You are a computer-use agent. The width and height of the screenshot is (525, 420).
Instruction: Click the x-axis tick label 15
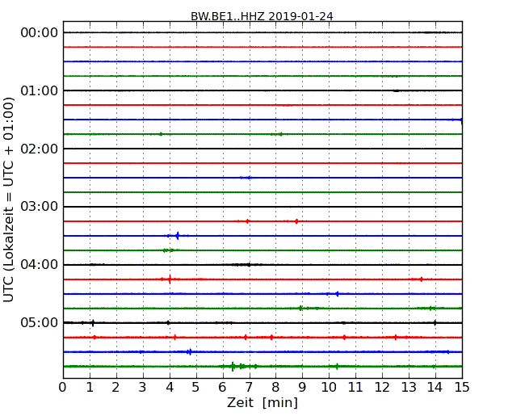point(462,388)
